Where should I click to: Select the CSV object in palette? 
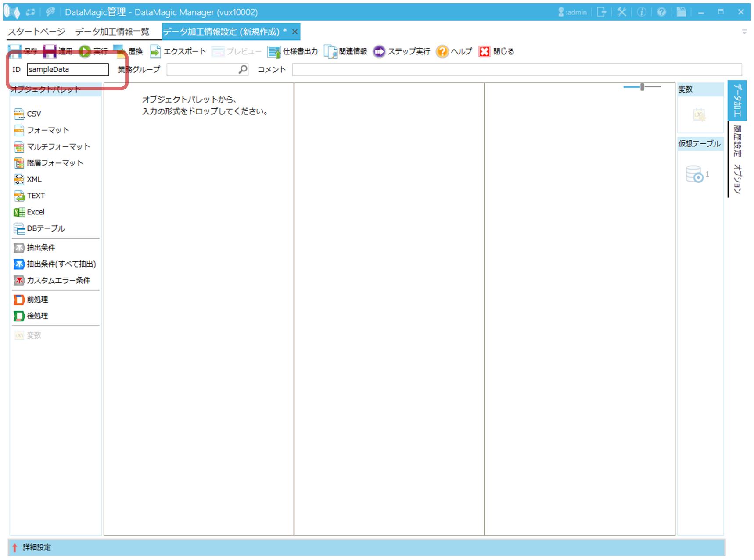27,114
